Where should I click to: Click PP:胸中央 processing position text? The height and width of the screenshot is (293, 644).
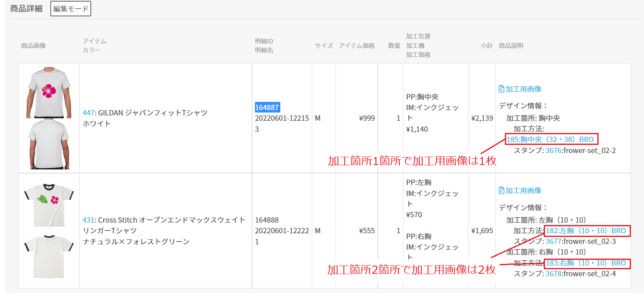[422, 97]
